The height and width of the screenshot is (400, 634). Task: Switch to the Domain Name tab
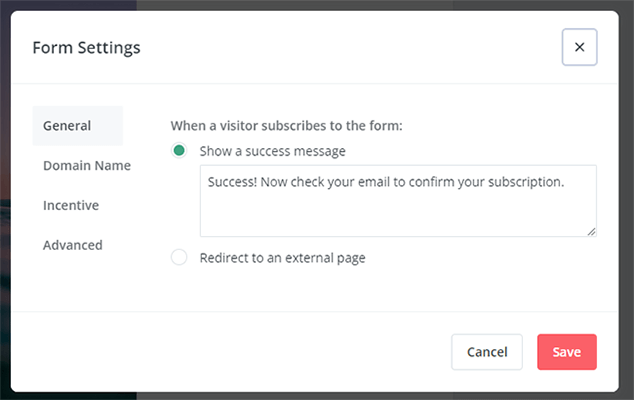(87, 166)
